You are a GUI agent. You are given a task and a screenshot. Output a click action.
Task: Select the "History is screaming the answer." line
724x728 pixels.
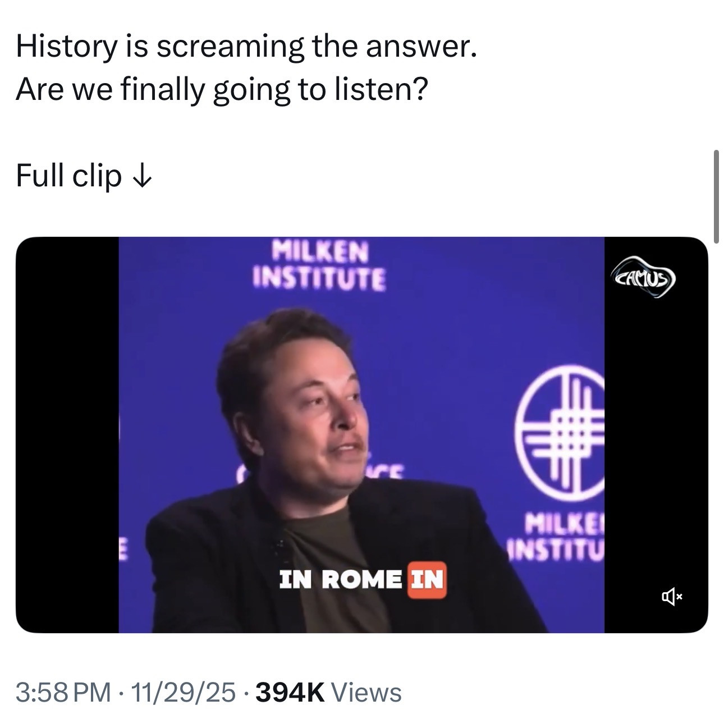[246, 47]
